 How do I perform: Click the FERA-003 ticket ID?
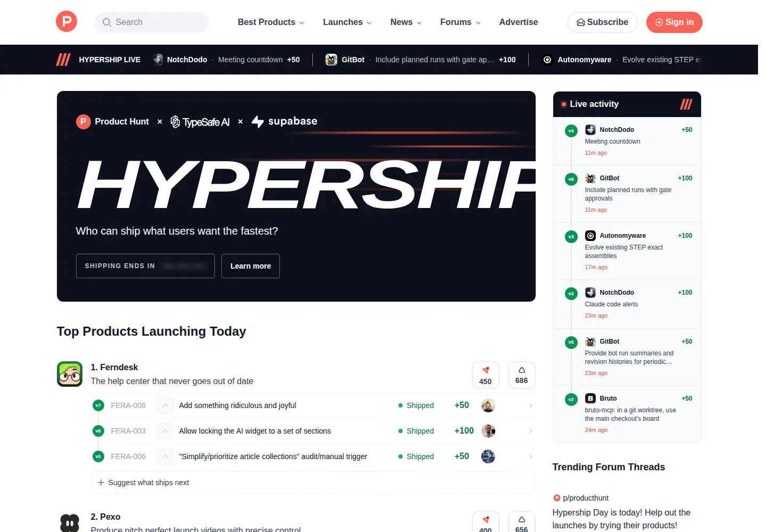point(128,431)
